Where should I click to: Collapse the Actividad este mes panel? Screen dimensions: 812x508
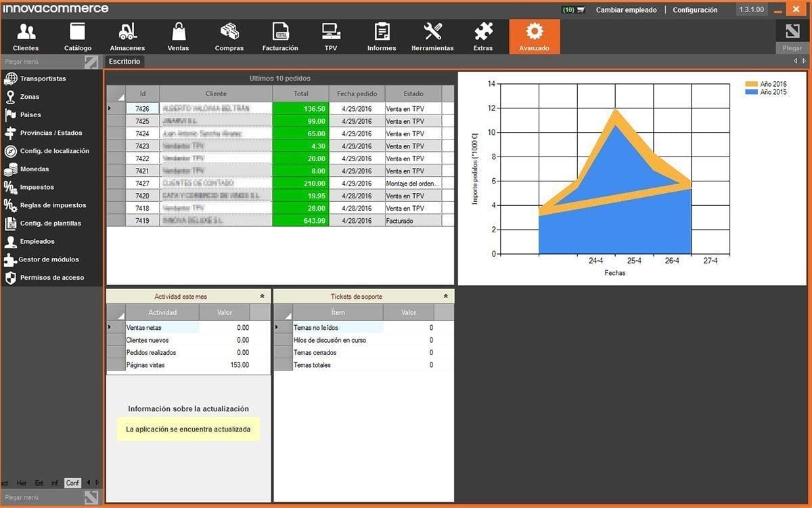tap(262, 297)
